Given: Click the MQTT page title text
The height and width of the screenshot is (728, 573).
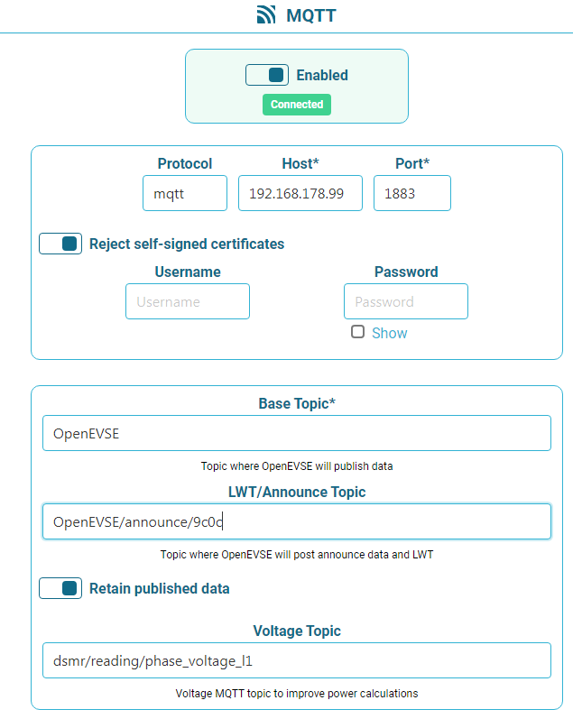Looking at the screenshot, I should click(x=310, y=14).
